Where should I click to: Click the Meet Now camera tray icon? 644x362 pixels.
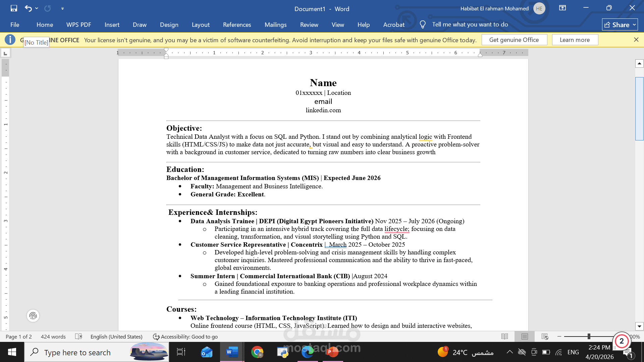click(x=534, y=352)
